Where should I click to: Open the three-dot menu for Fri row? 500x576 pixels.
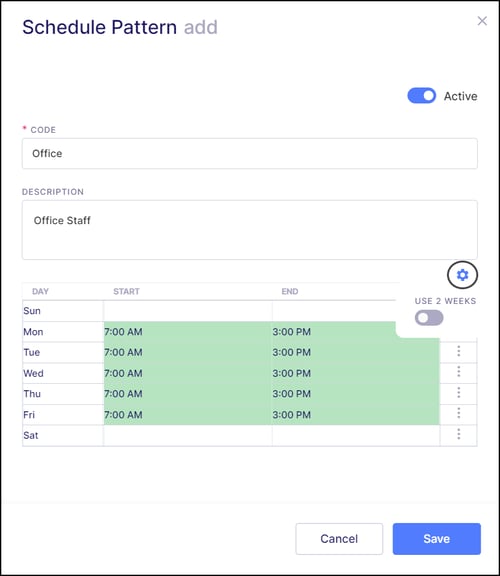tap(458, 413)
